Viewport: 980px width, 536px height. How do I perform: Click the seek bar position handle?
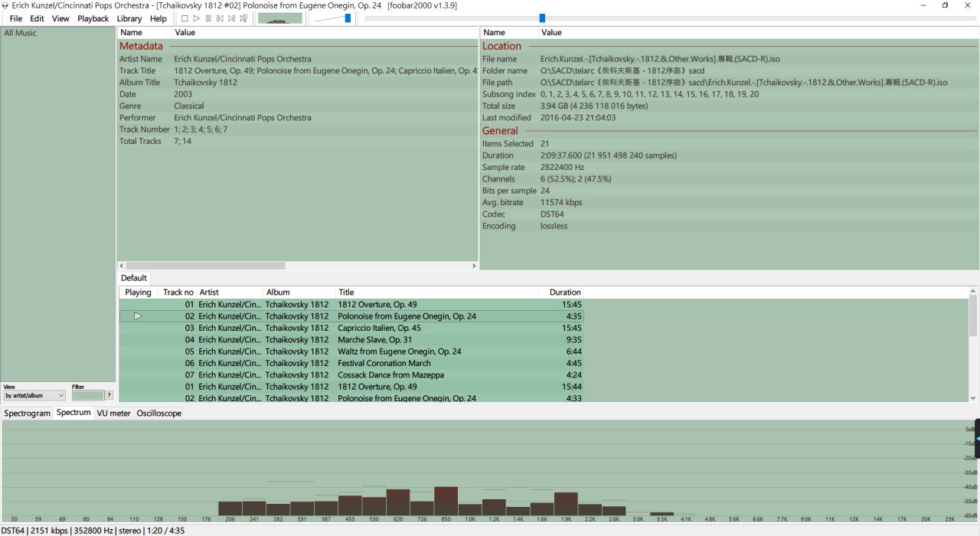[542, 18]
